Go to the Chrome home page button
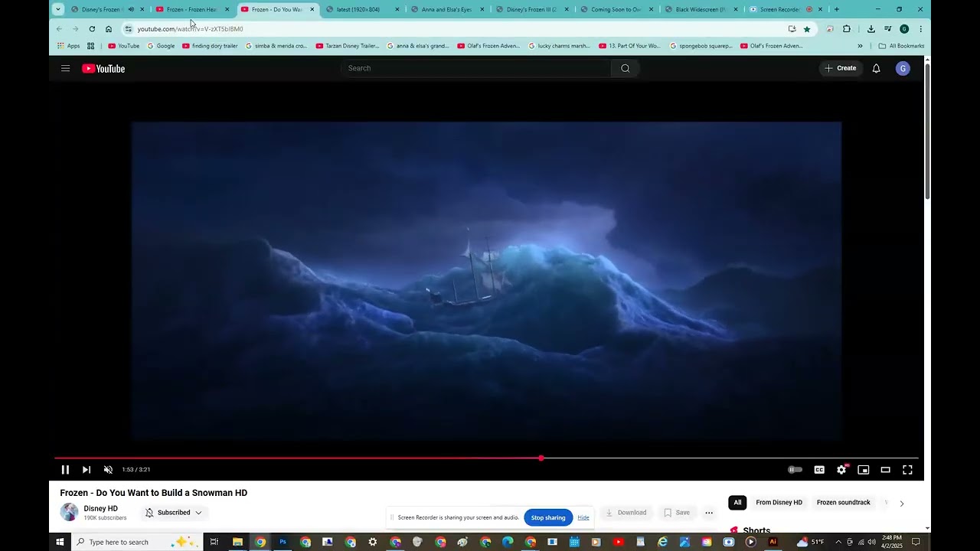The width and height of the screenshot is (980, 551). tap(109, 29)
